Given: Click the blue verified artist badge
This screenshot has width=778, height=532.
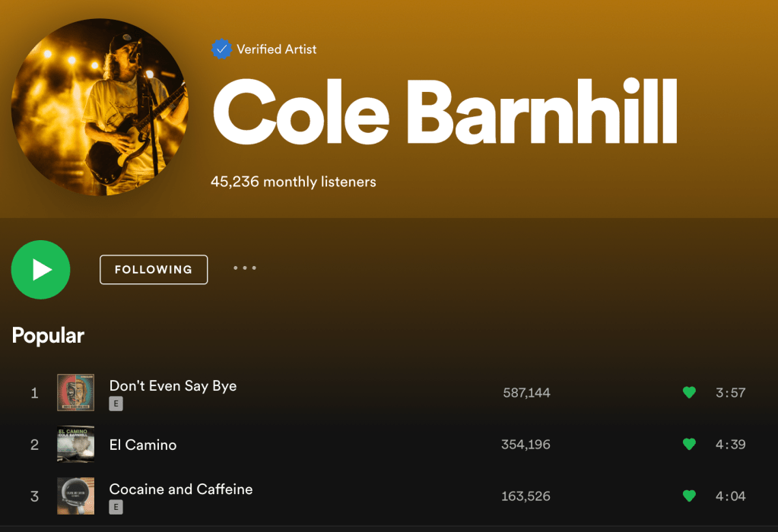Looking at the screenshot, I should (x=221, y=49).
